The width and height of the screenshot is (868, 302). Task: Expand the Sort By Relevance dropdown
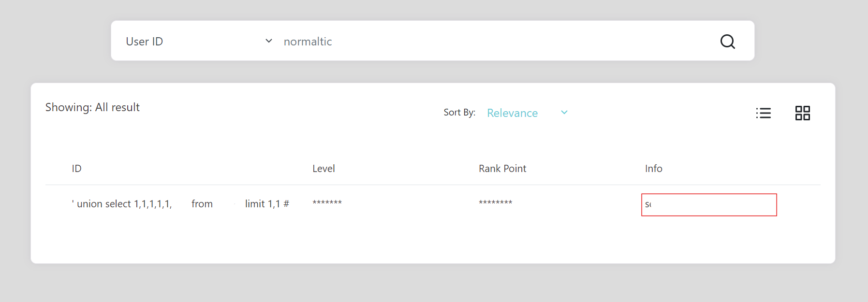527,113
